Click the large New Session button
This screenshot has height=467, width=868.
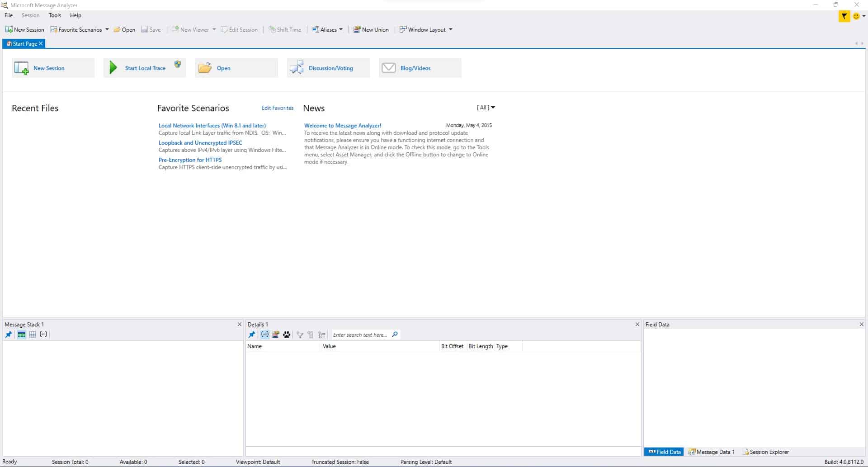[53, 68]
